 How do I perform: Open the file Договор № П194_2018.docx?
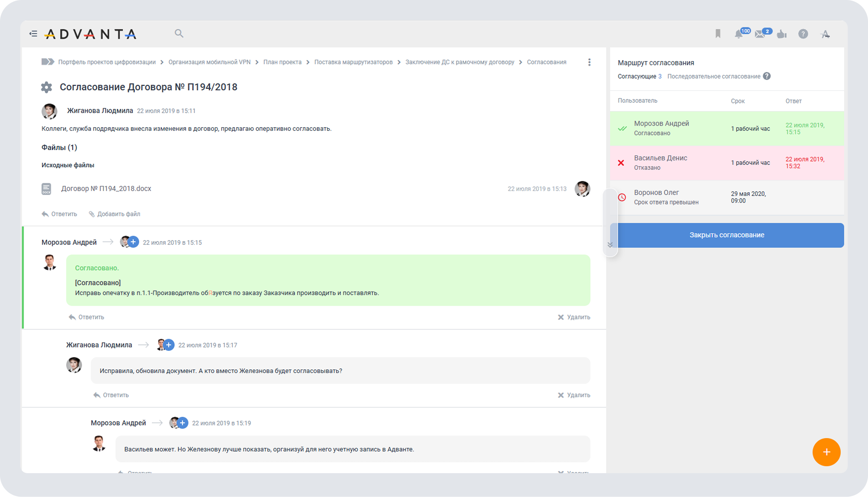coord(106,189)
